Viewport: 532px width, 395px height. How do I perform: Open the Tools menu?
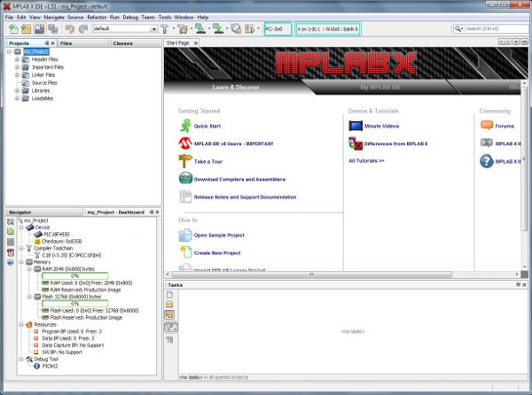(x=165, y=17)
